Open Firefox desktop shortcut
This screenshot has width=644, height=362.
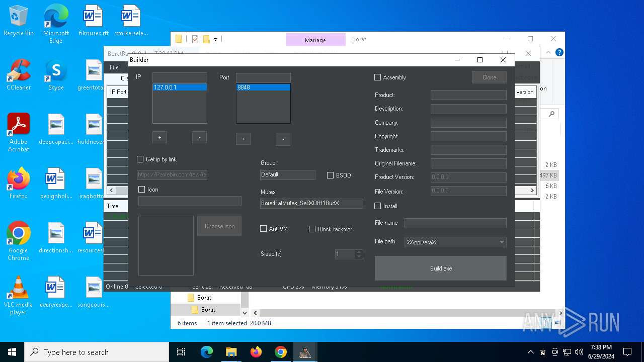tap(19, 184)
